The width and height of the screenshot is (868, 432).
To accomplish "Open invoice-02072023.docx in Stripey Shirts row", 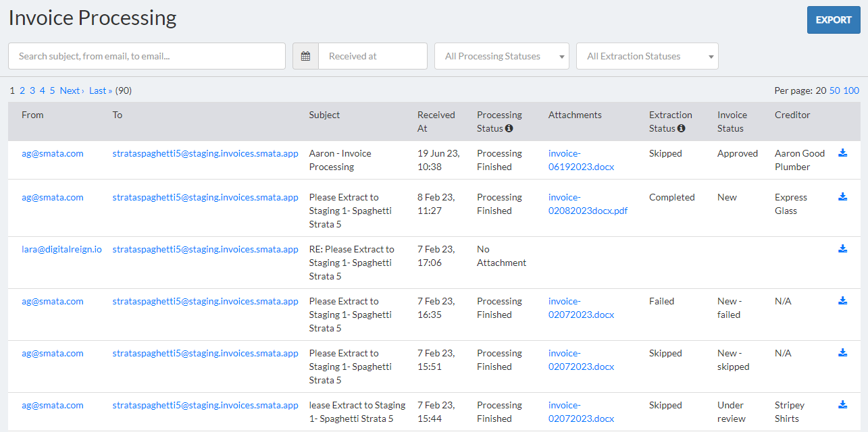I will click(581, 412).
